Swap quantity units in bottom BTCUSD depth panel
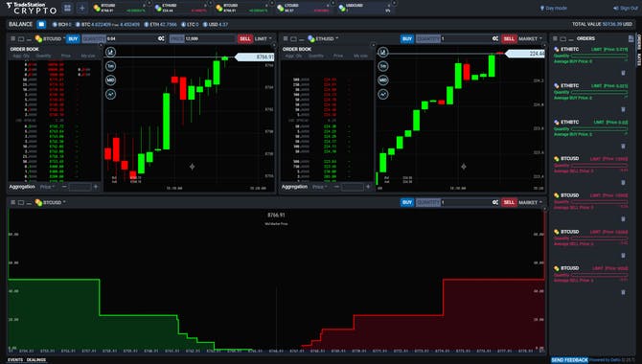The image size is (642, 364). click(495, 203)
